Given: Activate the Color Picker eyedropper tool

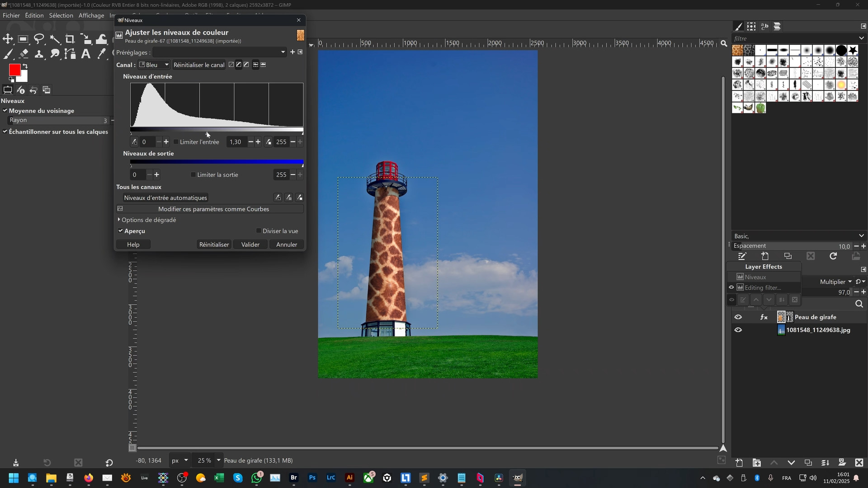Looking at the screenshot, I should (102, 54).
